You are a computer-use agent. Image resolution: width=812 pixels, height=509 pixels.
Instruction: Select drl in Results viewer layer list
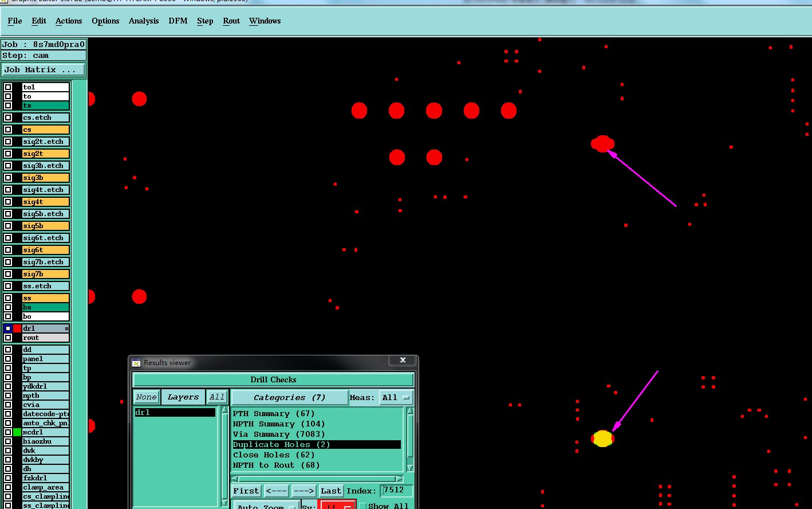(175, 412)
